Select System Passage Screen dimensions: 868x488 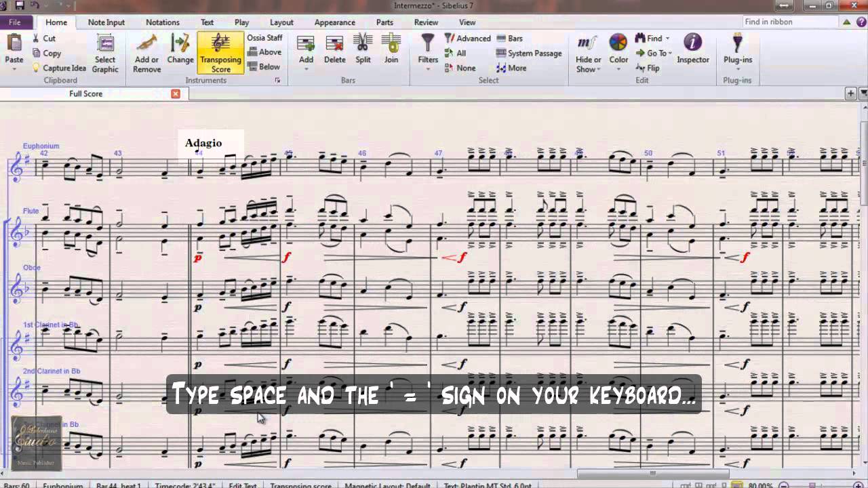[x=529, y=53]
